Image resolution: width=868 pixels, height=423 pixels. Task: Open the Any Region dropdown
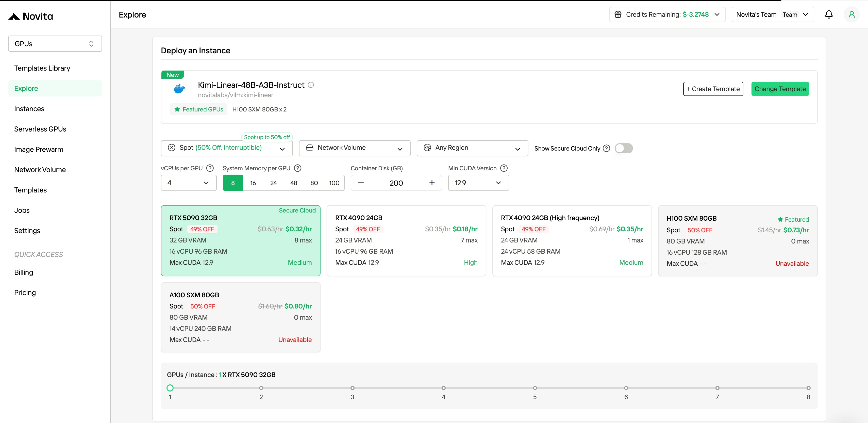472,148
